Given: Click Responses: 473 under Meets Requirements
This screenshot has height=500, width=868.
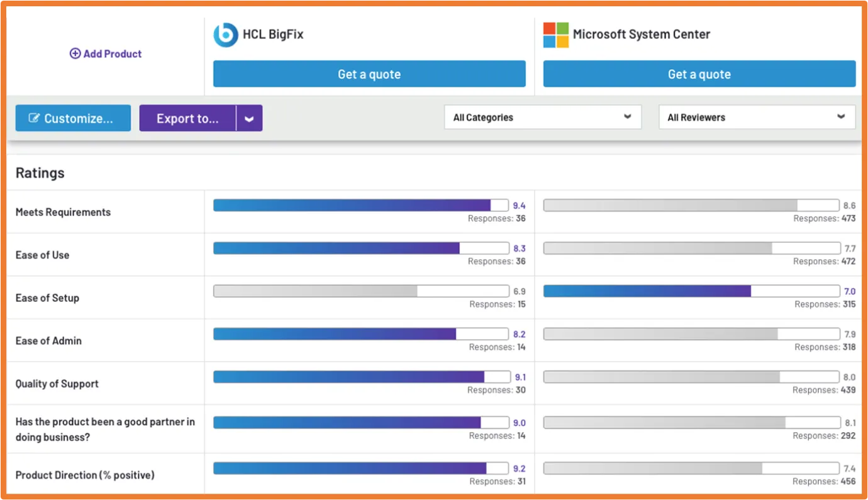Looking at the screenshot, I should pyautogui.click(x=825, y=218).
